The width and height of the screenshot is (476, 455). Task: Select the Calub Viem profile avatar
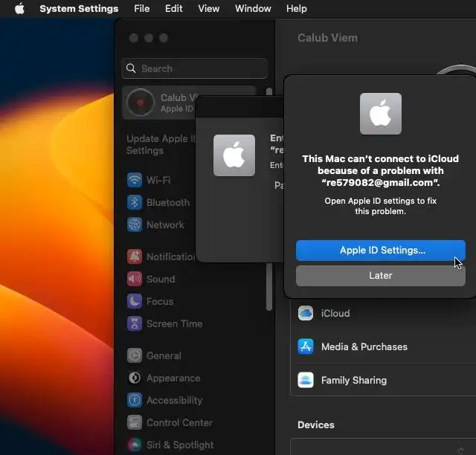click(141, 103)
